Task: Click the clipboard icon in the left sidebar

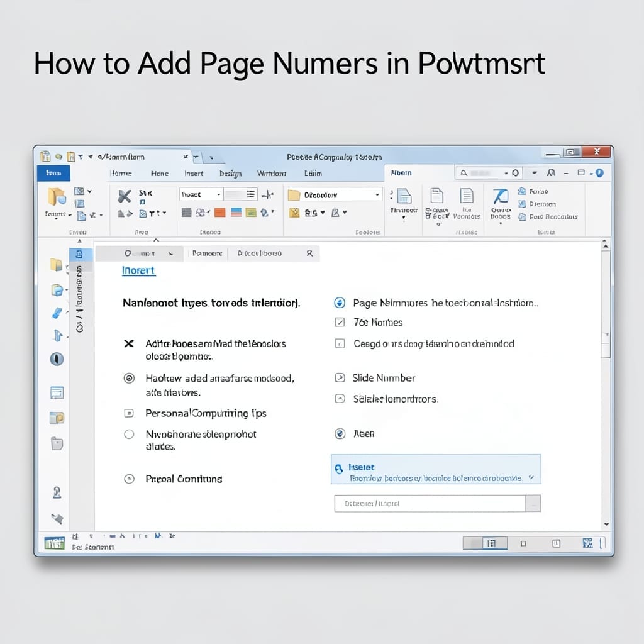Action: [57, 443]
